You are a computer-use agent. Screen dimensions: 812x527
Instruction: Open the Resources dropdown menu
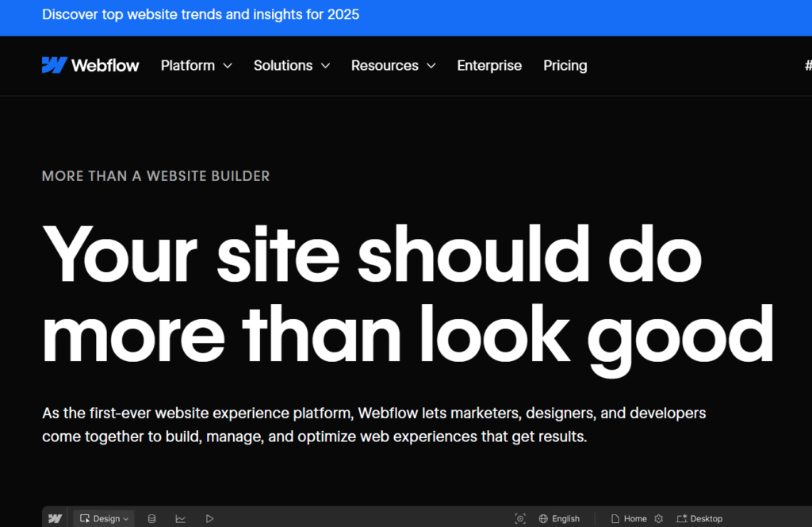(393, 66)
